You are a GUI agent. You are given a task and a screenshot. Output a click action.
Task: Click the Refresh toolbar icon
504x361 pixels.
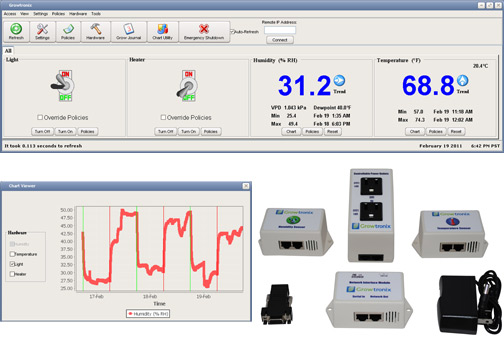[16, 32]
